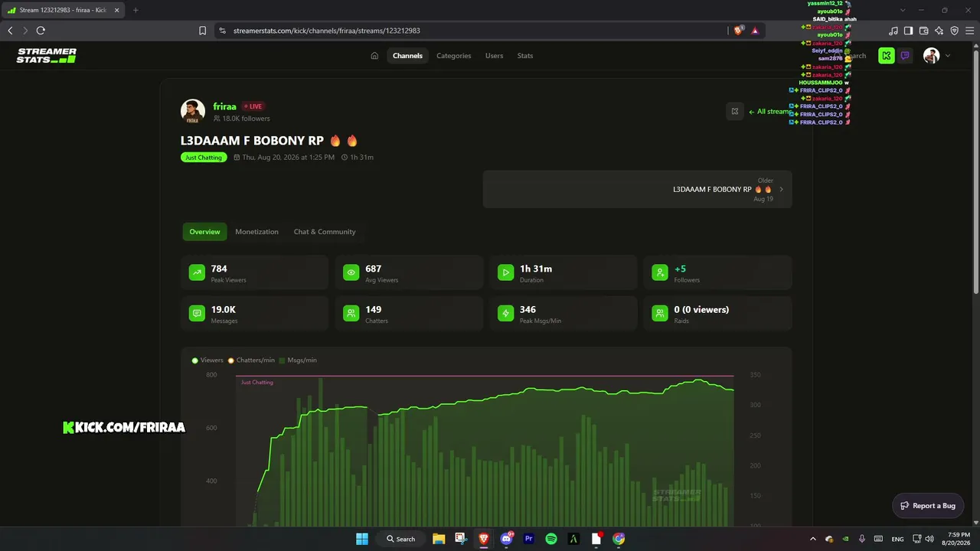This screenshot has width=980, height=551.
Task: Launch the Leo AI sparkle icon
Action: [x=939, y=31]
